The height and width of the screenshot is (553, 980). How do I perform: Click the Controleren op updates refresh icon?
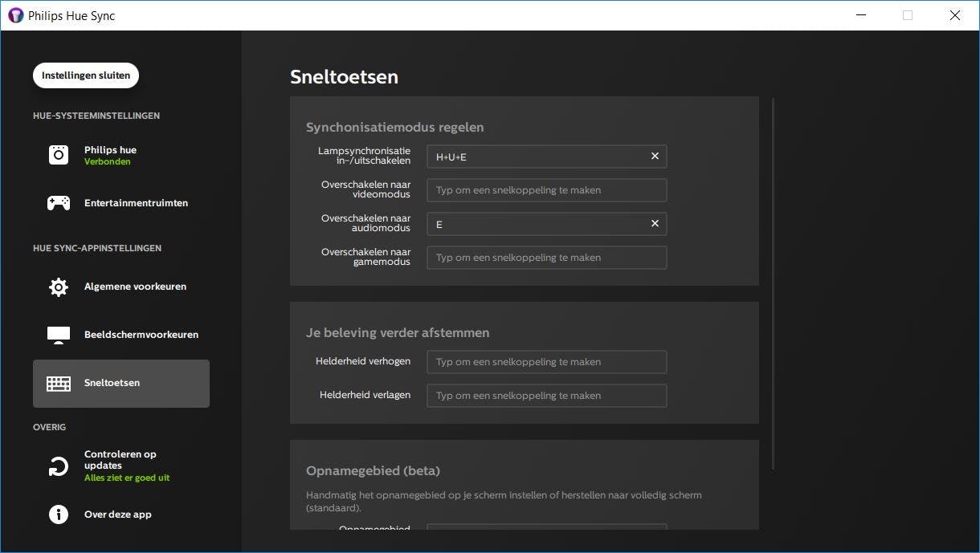pyautogui.click(x=59, y=466)
